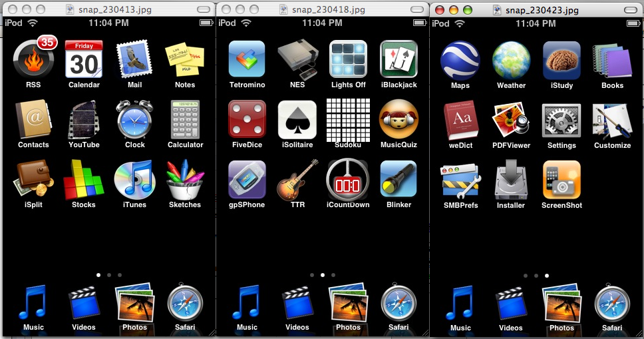The image size is (644, 339).
Task: Launch the Tetromino game
Action: 247,59
